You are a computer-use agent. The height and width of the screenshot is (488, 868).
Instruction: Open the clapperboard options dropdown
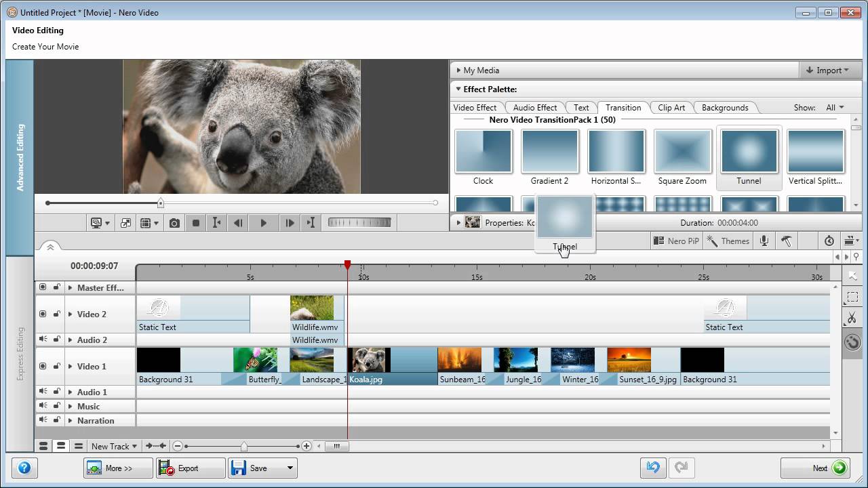point(852,241)
